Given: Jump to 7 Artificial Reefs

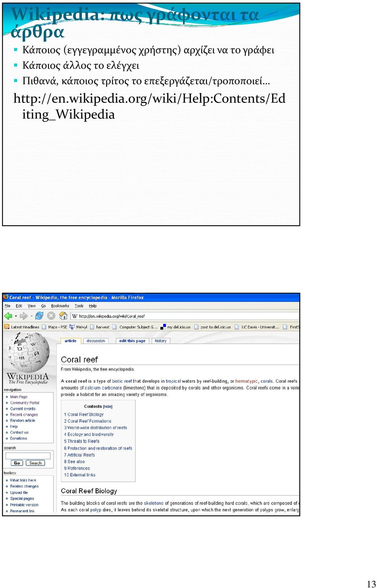Looking at the screenshot, I should tap(80, 455).
